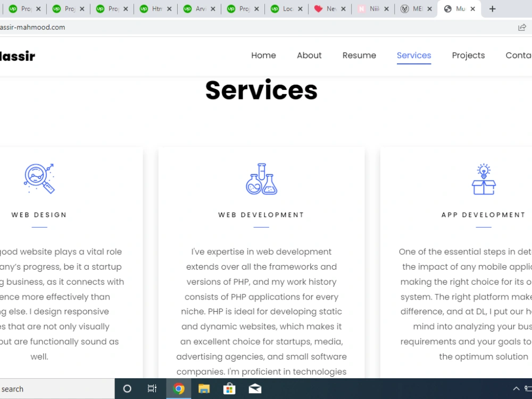Click the address bar URL
532x399 pixels.
pos(32,27)
